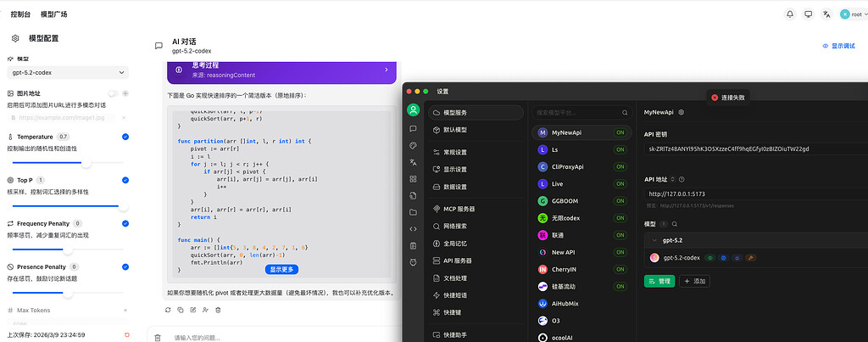Select 数据设置 in settings menu

tap(476, 187)
